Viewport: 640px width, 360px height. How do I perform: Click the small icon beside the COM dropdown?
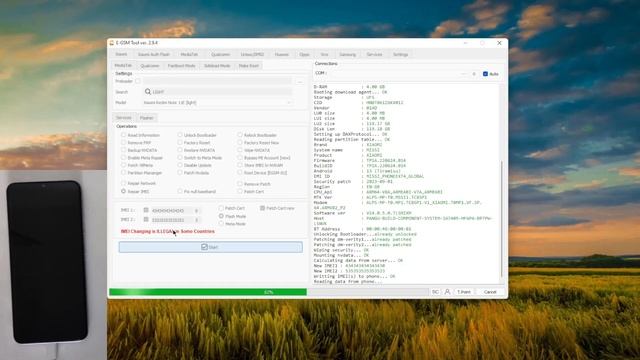(474, 74)
